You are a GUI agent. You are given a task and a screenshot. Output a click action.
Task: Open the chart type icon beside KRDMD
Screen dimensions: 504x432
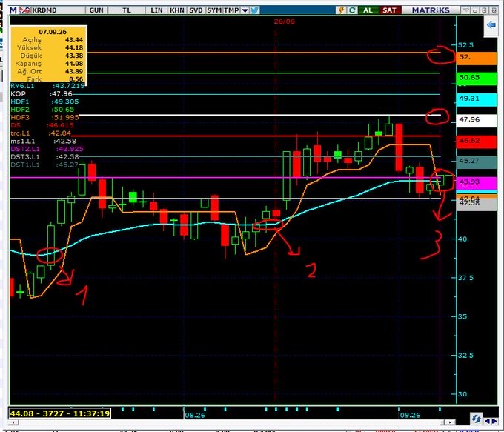click(24, 10)
